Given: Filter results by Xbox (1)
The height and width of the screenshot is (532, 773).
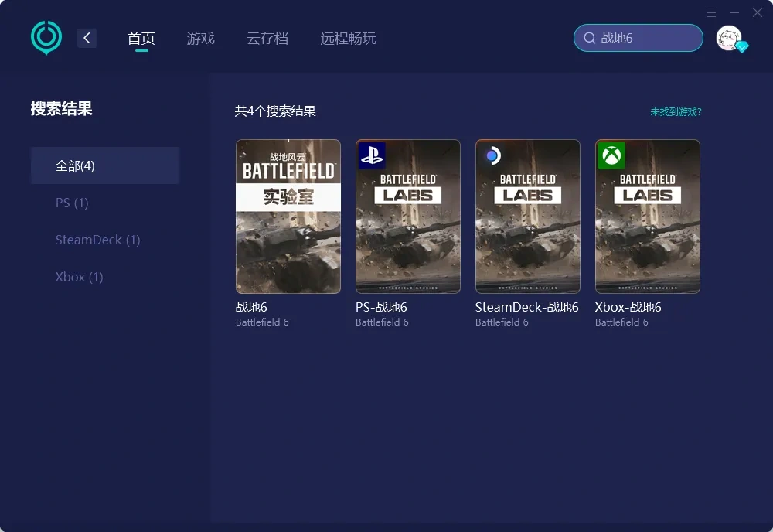Looking at the screenshot, I should [x=79, y=277].
